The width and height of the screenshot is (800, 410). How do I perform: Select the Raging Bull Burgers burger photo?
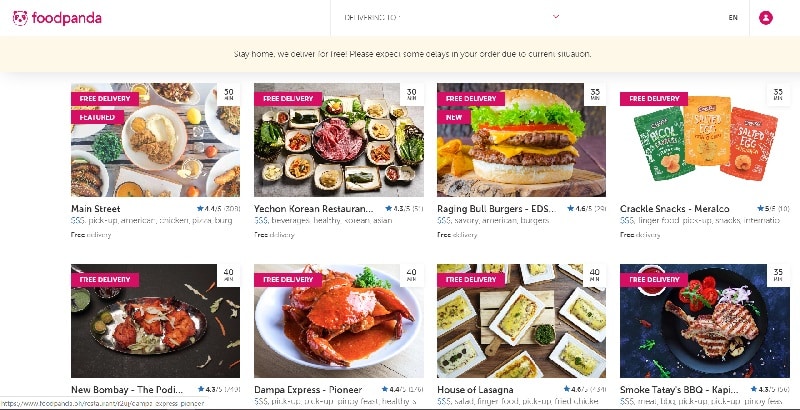(x=521, y=140)
